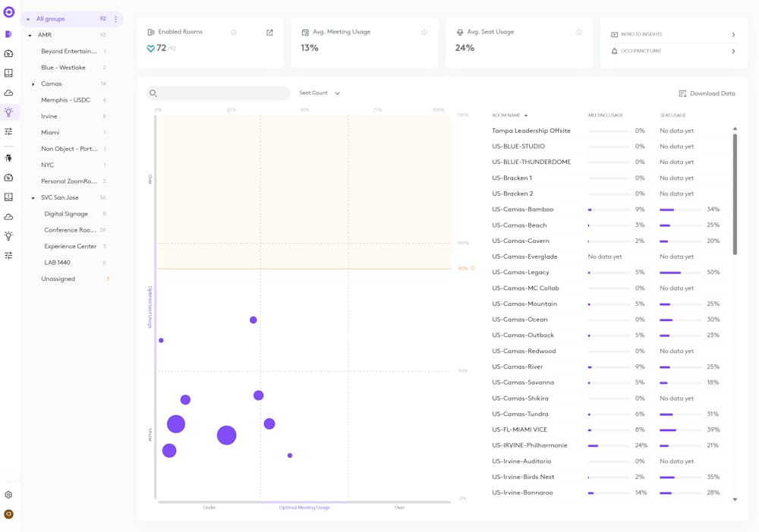Click the cloud icon in the upper sidebar group
This screenshot has height=532, width=759.
[x=10, y=92]
